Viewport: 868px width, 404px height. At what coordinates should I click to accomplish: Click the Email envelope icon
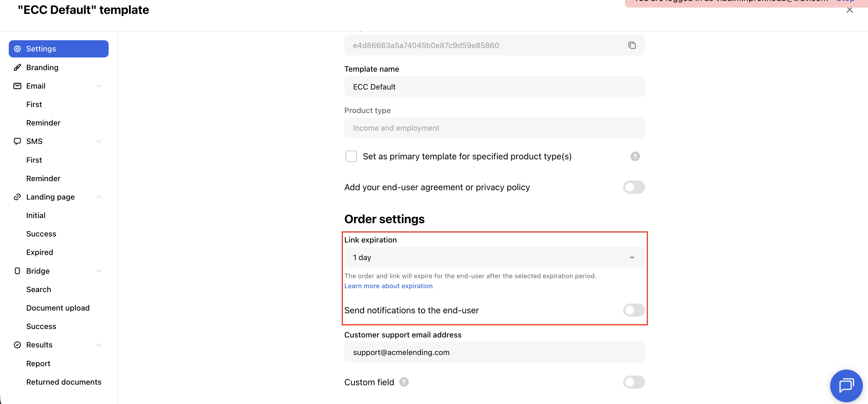[17, 86]
